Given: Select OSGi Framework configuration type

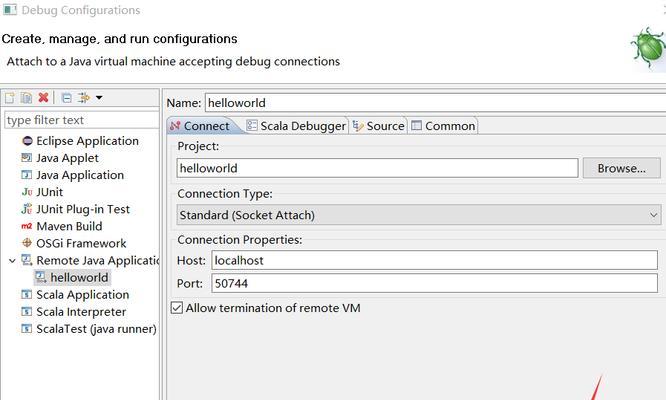Looking at the screenshot, I should click(81, 243).
